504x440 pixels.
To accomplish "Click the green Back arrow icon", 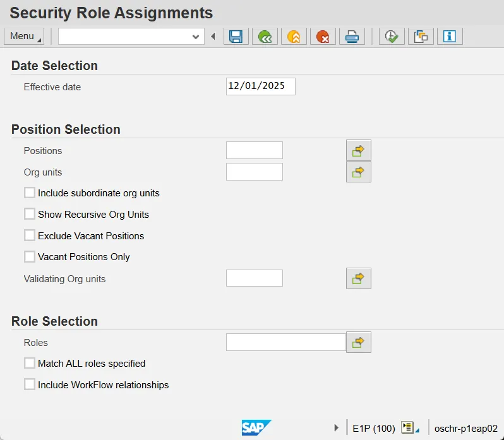I will point(265,37).
